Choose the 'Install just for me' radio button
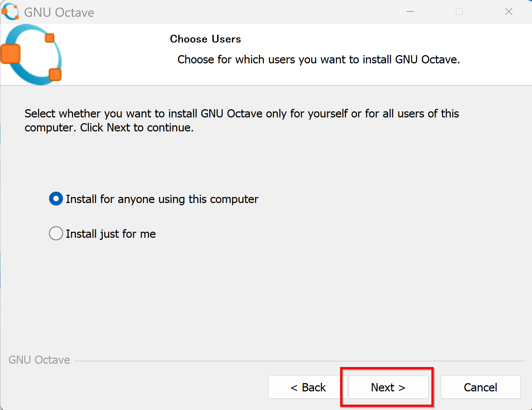 click(56, 233)
